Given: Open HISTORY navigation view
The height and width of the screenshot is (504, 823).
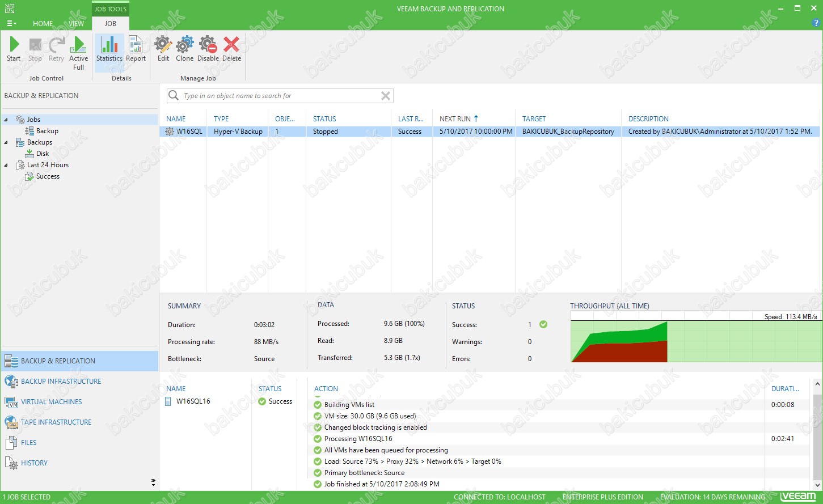Looking at the screenshot, I should [79, 463].
